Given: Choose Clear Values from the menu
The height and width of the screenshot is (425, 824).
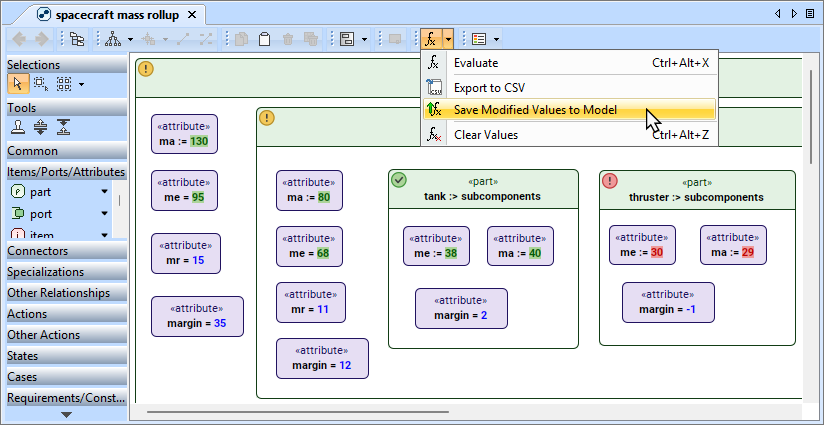Looking at the screenshot, I should 485,134.
